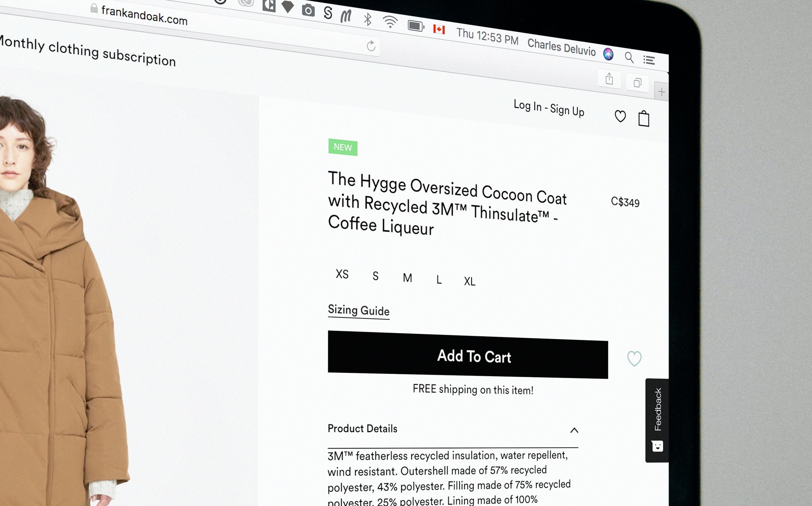Click the Feedback smiley face icon

tap(657, 446)
